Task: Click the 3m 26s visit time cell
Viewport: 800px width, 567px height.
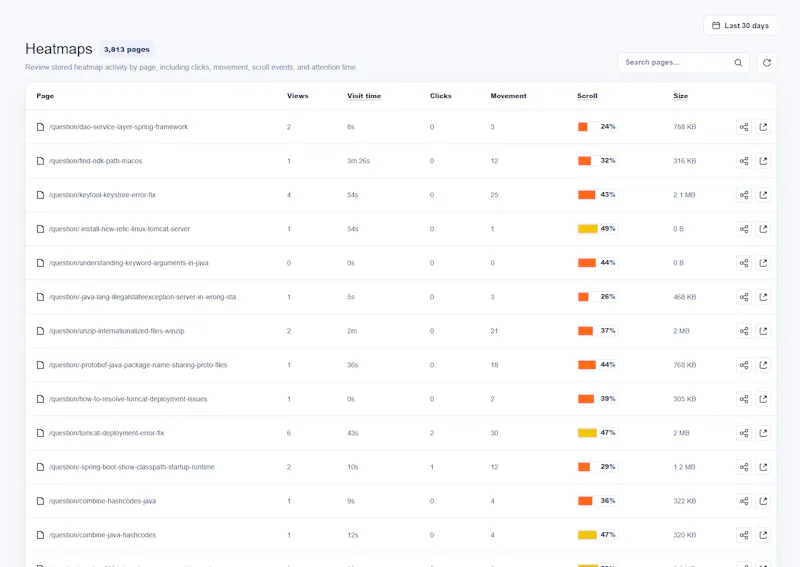Action: click(x=358, y=161)
